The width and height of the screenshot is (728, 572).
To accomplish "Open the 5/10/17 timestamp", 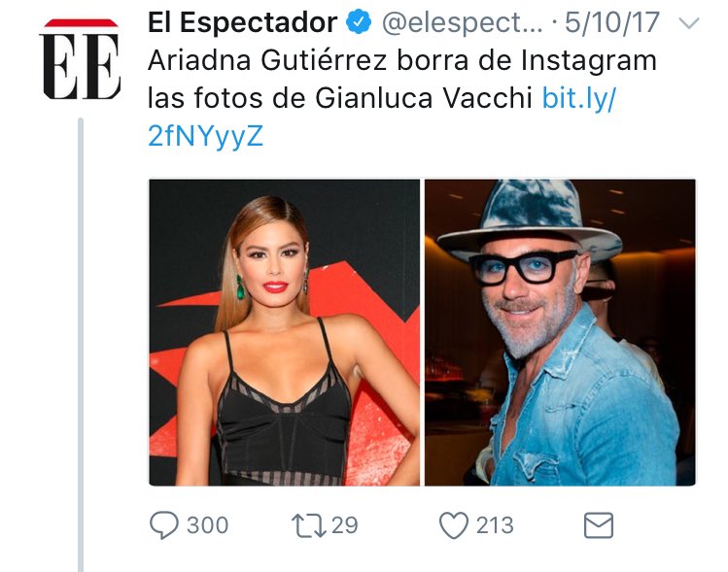I will tap(612, 22).
